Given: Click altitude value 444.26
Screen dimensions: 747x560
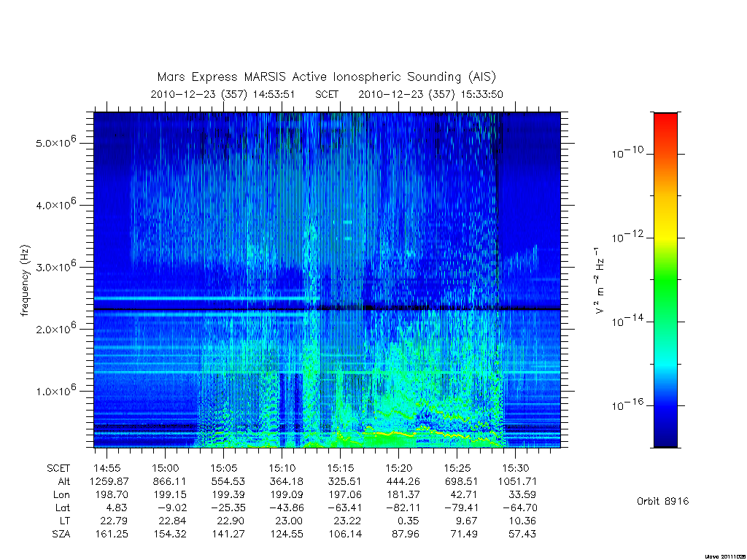Looking at the screenshot, I should point(403,481).
